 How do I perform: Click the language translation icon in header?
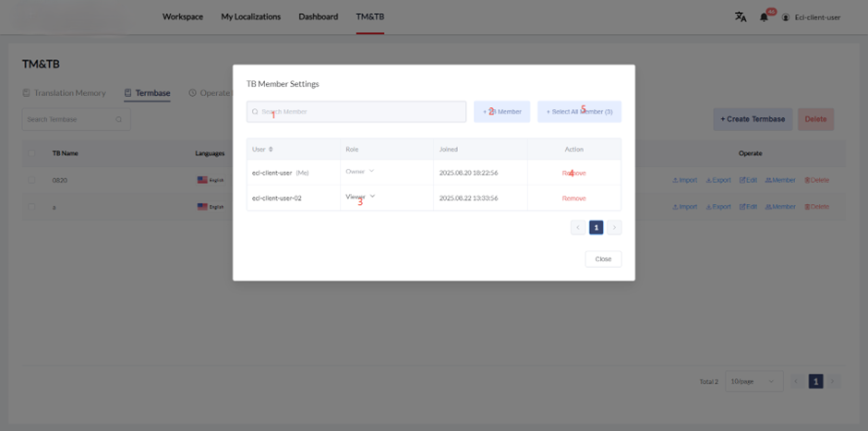pos(740,17)
